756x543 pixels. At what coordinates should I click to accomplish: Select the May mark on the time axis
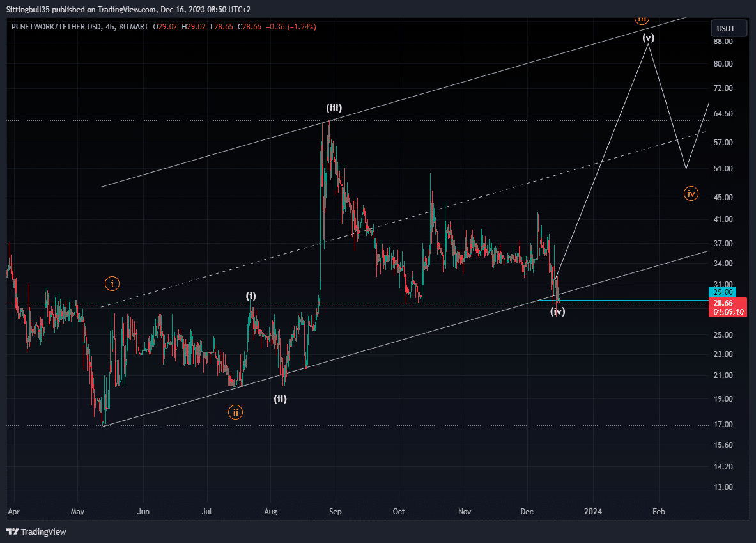pyautogui.click(x=78, y=512)
